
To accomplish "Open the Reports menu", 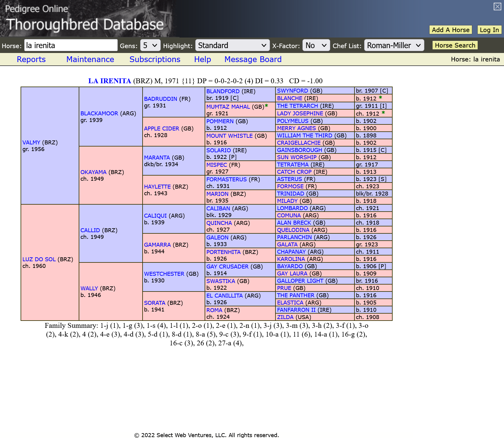I will 31,59.
